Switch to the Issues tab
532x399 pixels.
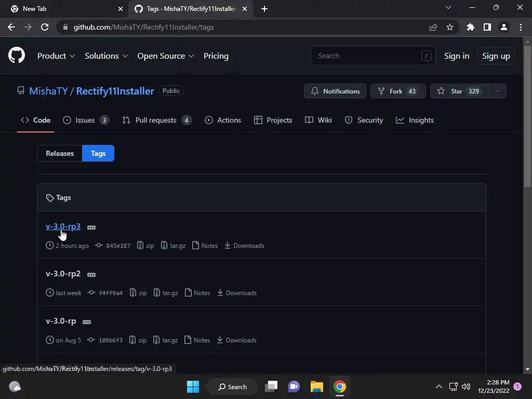86,120
